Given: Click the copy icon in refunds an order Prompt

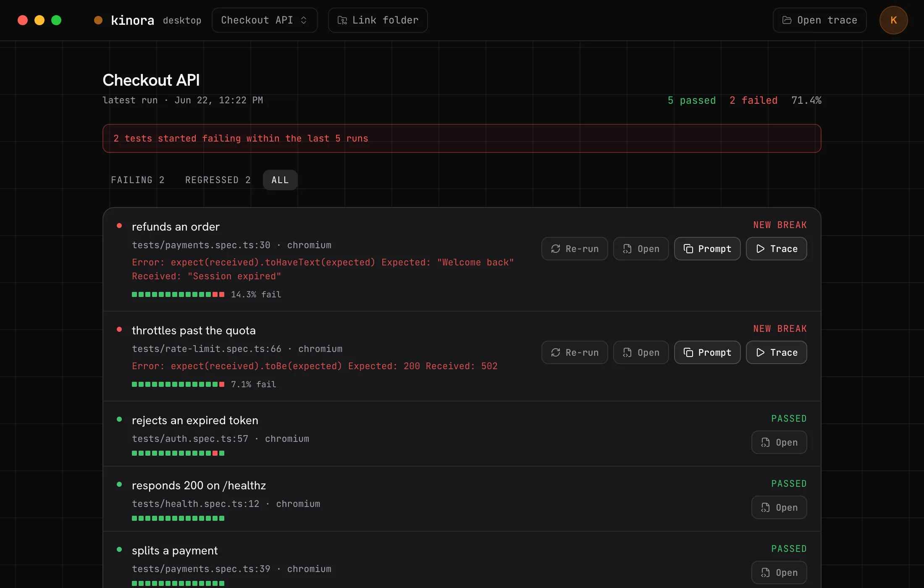Looking at the screenshot, I should pyautogui.click(x=688, y=249).
